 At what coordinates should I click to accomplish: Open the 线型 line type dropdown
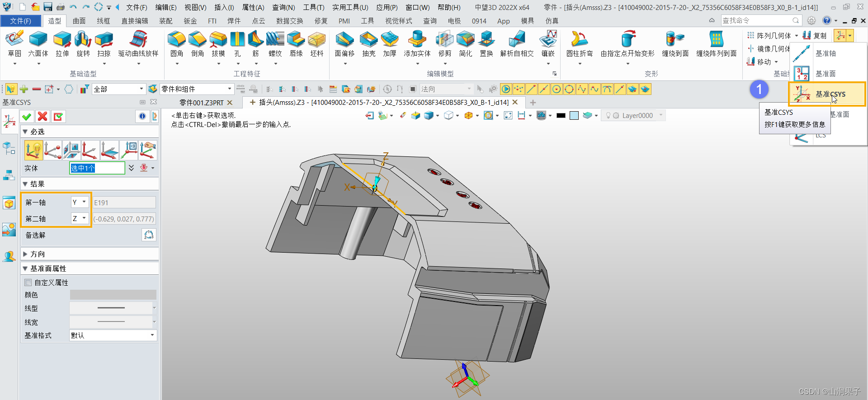pos(113,308)
